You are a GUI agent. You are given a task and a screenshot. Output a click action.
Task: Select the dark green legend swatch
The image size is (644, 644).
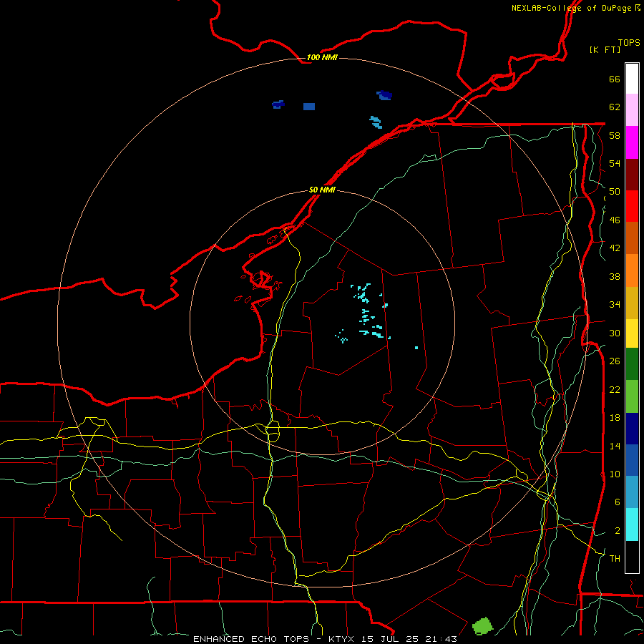tap(632, 364)
